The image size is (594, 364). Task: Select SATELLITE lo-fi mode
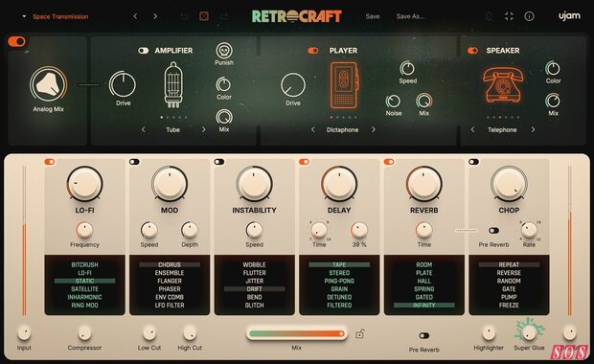pos(84,289)
